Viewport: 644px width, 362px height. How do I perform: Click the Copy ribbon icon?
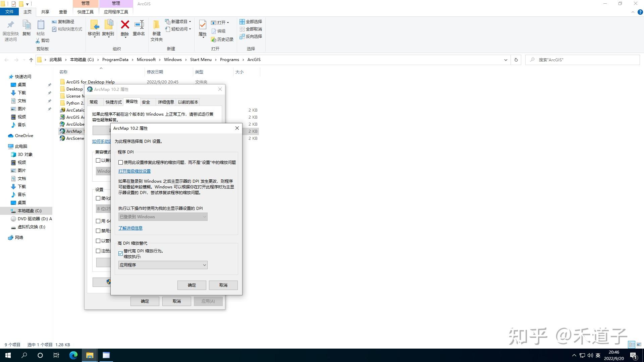click(26, 25)
